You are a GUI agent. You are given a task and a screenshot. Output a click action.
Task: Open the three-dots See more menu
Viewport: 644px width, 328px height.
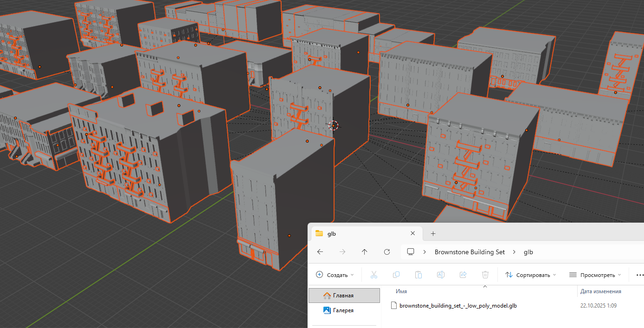pos(639,275)
